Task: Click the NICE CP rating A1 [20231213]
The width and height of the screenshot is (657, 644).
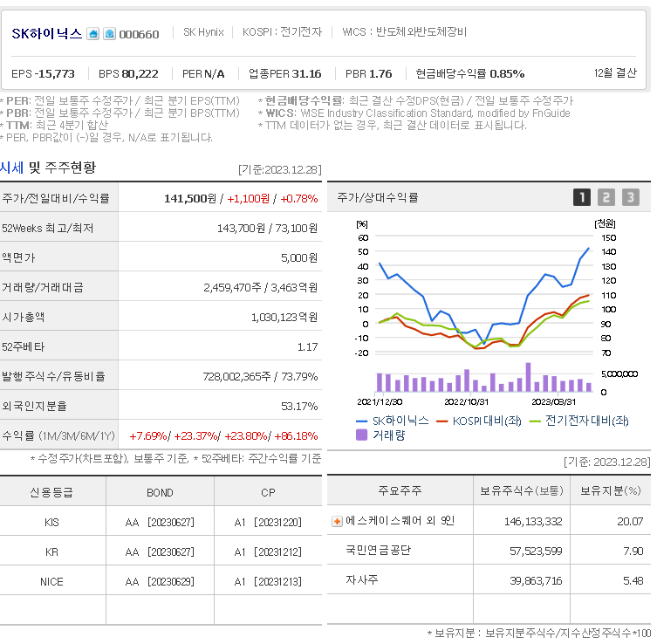Action: (x=268, y=581)
